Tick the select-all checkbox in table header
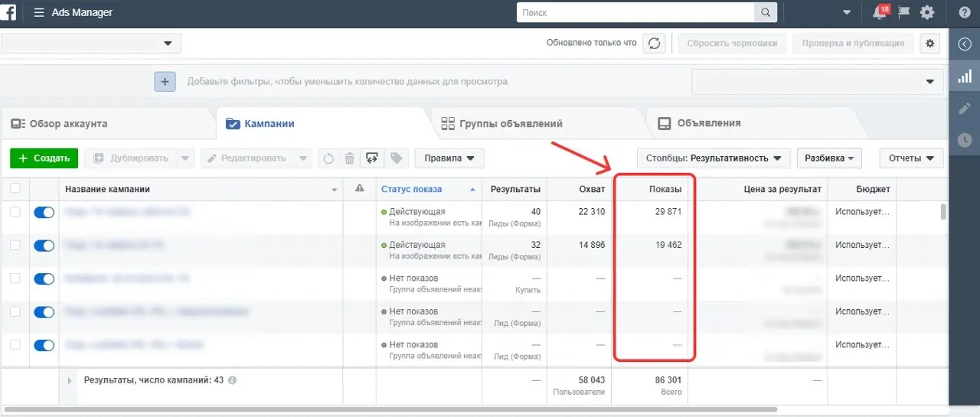Screen dimensions: 980x417 click(15, 189)
